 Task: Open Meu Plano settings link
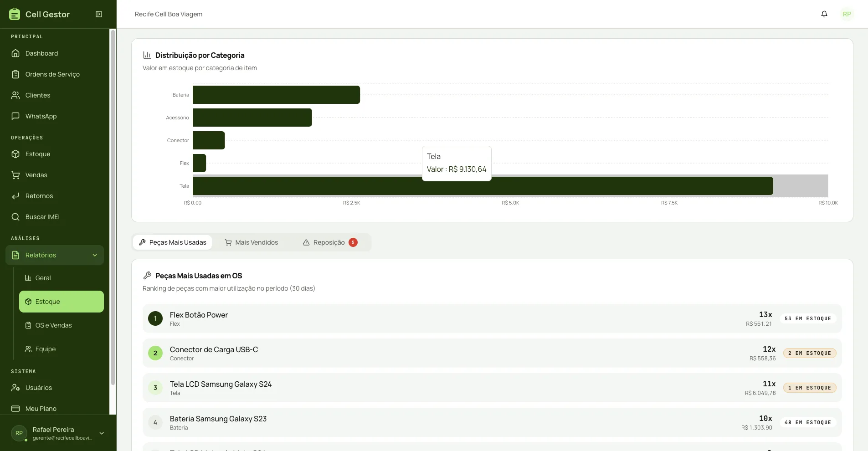click(x=55, y=409)
